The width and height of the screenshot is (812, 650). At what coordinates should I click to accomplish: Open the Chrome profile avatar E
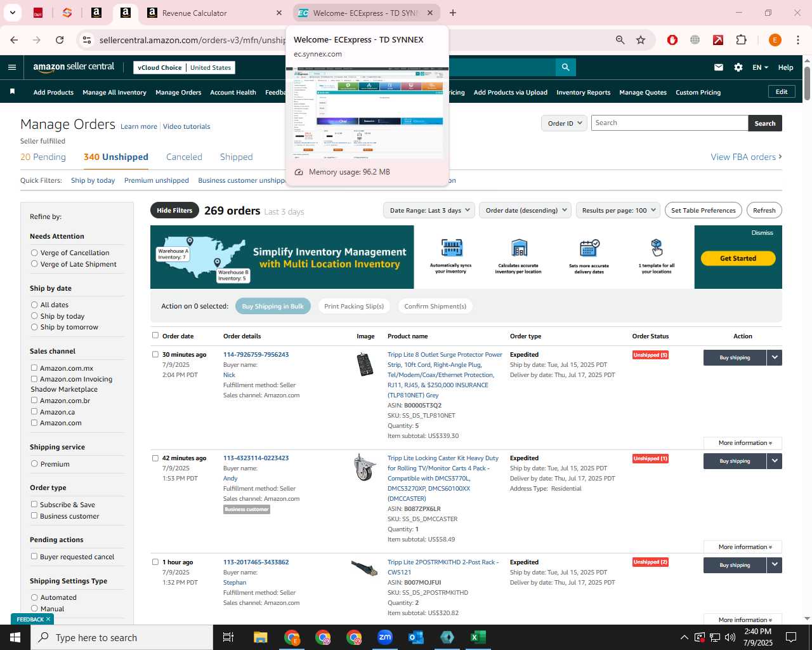775,40
